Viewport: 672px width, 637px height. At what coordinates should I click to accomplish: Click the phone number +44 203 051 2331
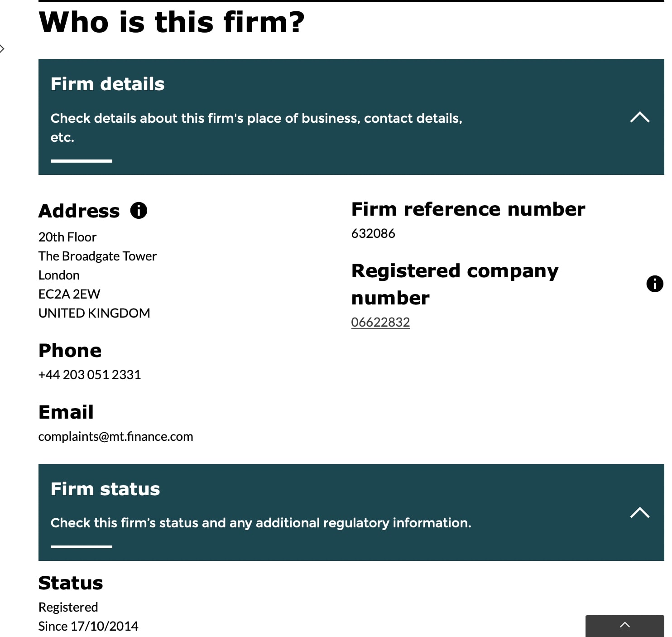90,375
